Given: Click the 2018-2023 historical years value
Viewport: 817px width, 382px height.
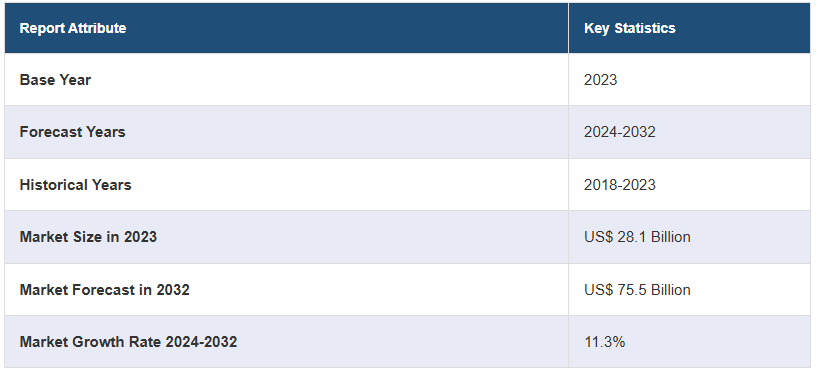Looking at the screenshot, I should (620, 185).
